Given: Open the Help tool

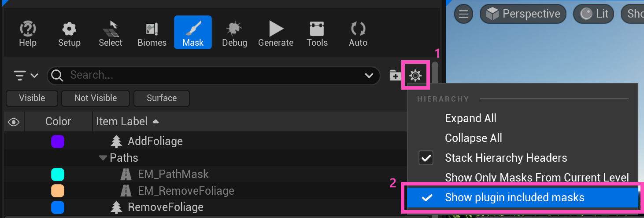Looking at the screenshot, I should pos(27,33).
